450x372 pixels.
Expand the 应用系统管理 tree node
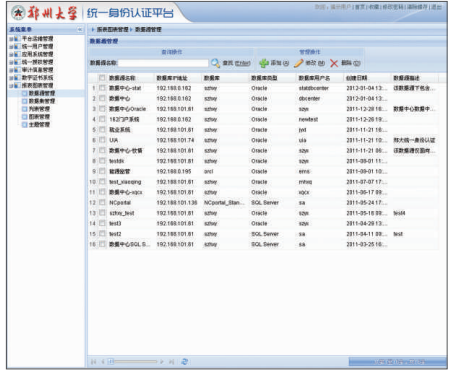tap(11, 54)
